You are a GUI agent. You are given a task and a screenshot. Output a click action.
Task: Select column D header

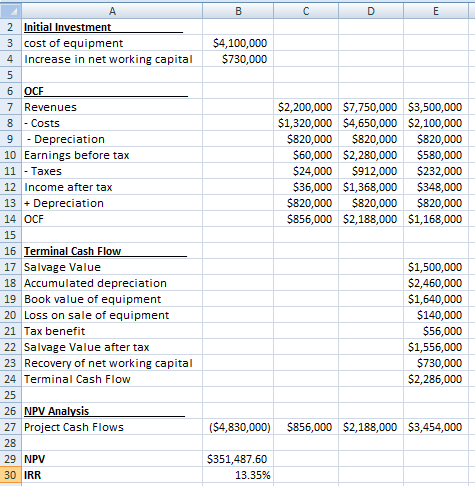(371, 11)
